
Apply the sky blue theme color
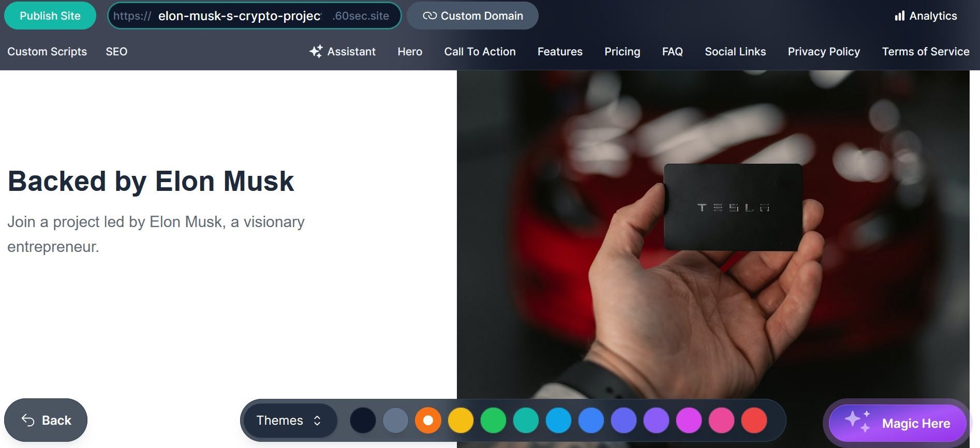pos(558,420)
